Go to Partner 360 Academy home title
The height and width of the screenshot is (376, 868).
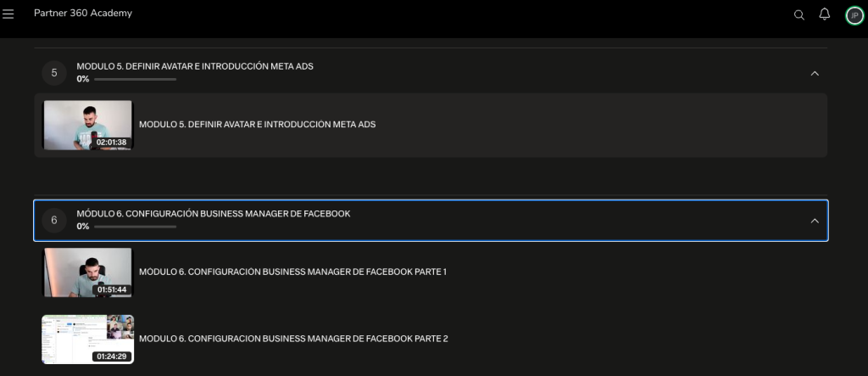[x=83, y=13]
